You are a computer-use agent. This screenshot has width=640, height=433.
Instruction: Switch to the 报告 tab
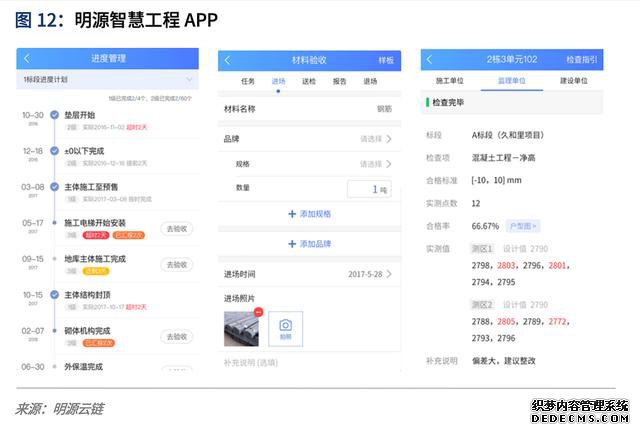point(340,81)
